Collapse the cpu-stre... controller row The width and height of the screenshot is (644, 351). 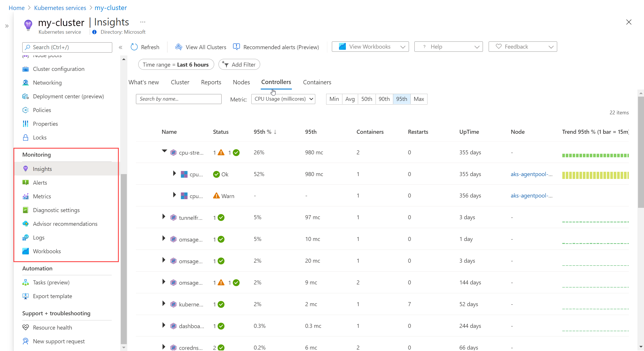(x=164, y=151)
